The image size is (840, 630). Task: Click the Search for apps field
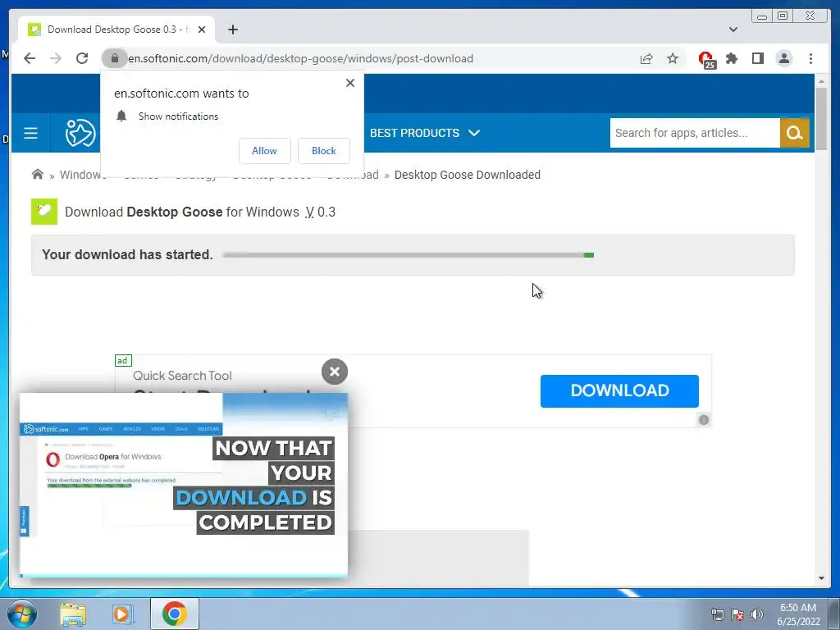tap(694, 133)
